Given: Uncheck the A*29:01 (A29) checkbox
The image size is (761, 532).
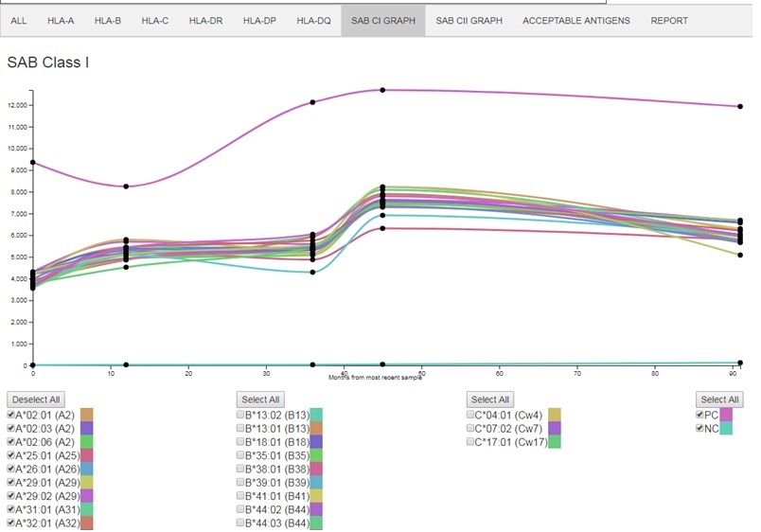Looking at the screenshot, I should click(11, 482).
